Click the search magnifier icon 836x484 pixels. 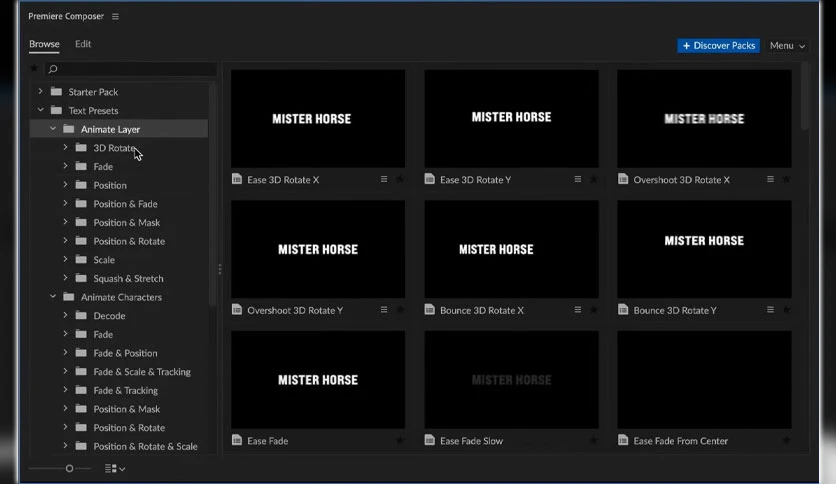click(x=52, y=69)
